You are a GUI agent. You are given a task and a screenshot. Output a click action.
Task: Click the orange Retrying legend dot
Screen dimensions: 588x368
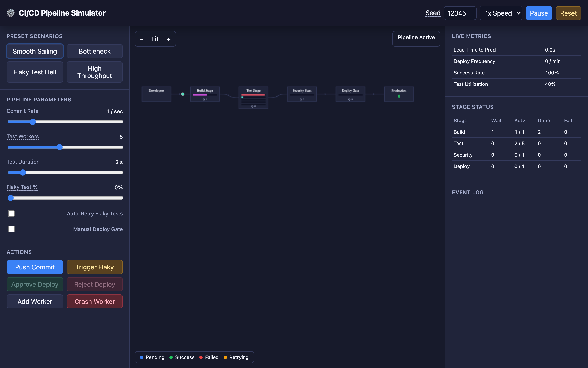(225, 357)
